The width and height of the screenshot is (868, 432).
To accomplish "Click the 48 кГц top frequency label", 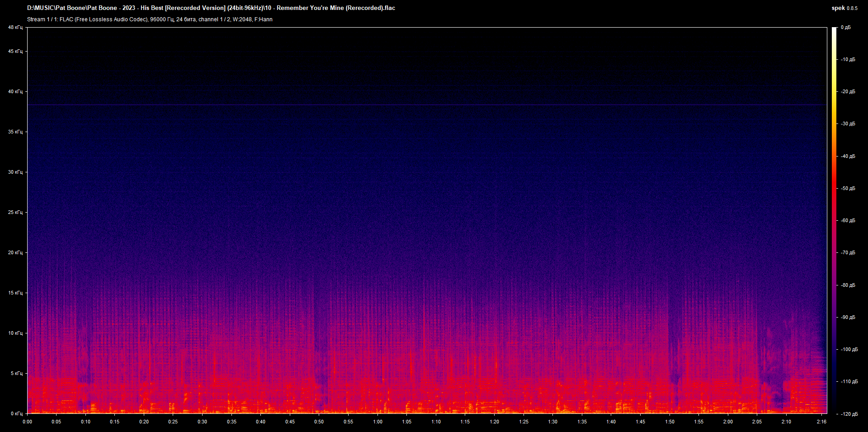I will (15, 28).
